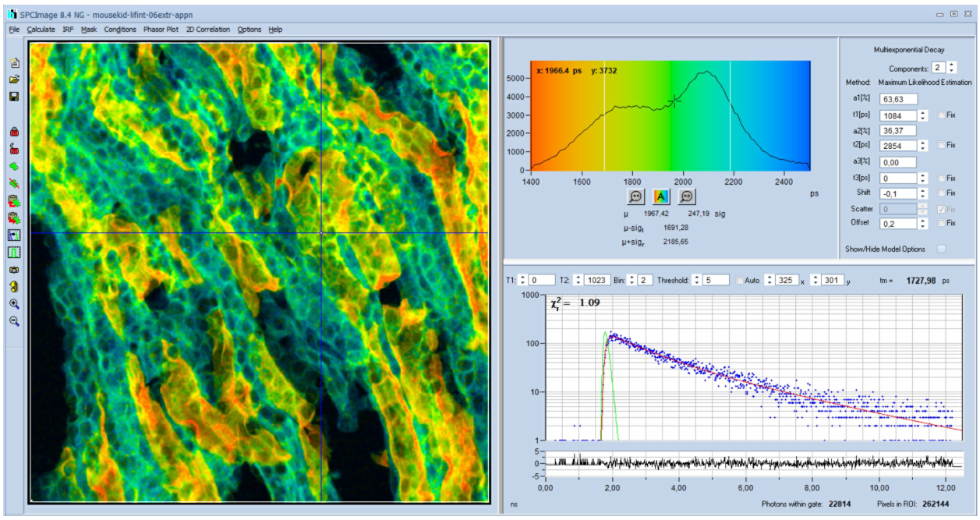Toggle the Fix checkbox for t1[ps]
980x520 pixels.
[941, 115]
